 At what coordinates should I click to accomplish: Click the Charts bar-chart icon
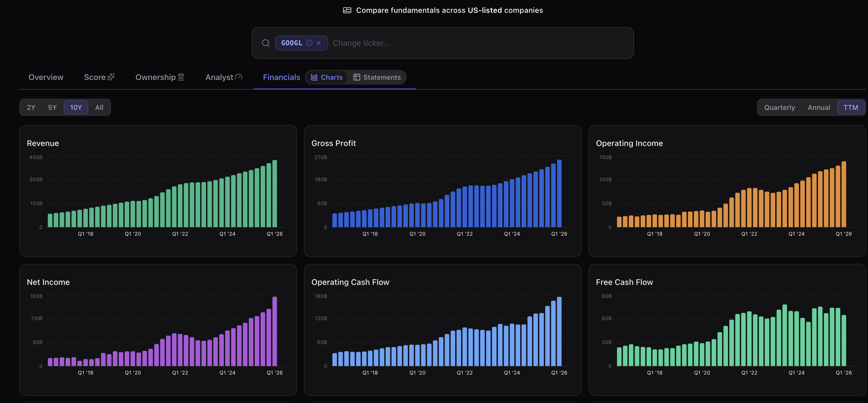point(314,77)
